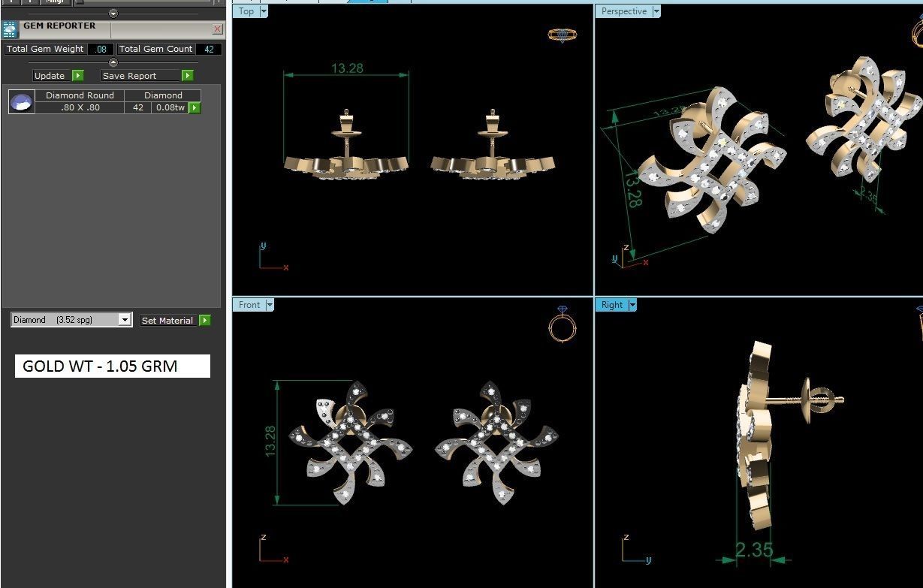The width and height of the screenshot is (923, 588).
Task: Click the 'Diamond' material column header
Action: pos(163,95)
